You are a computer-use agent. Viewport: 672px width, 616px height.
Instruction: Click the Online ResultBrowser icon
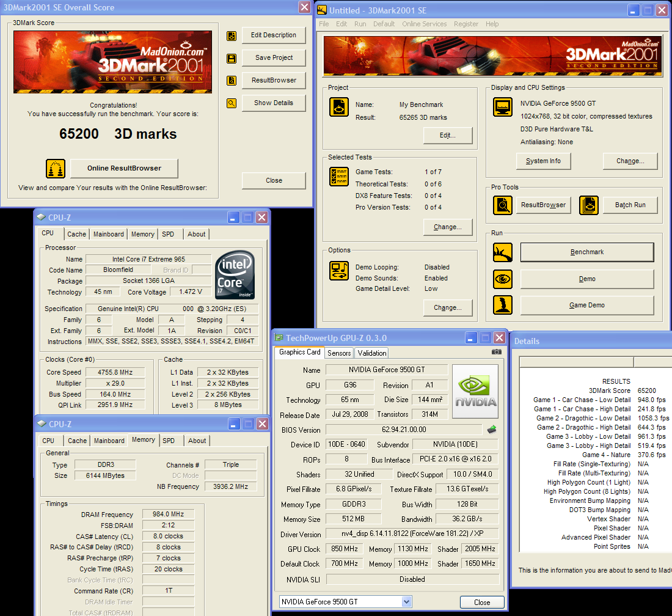[55, 169]
